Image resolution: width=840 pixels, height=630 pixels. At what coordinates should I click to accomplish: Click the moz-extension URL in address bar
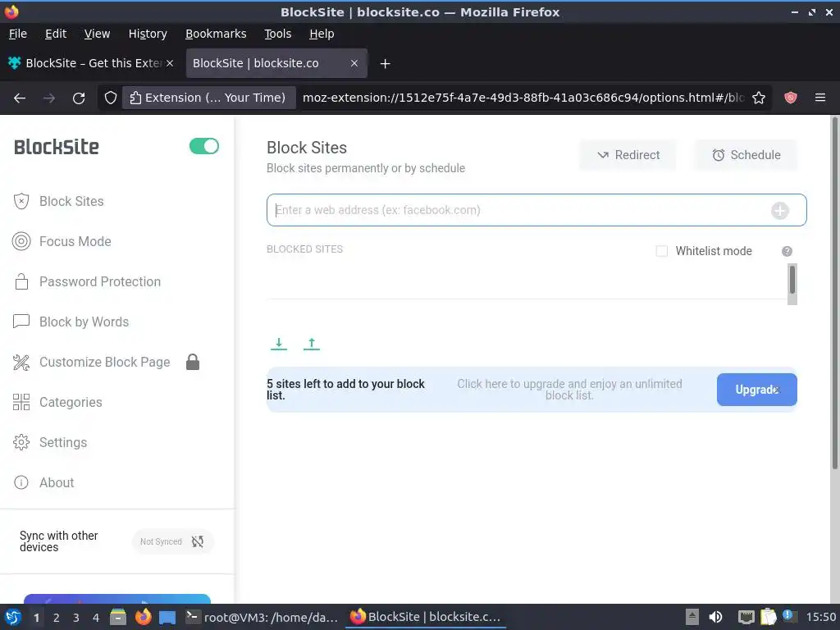[x=523, y=98]
